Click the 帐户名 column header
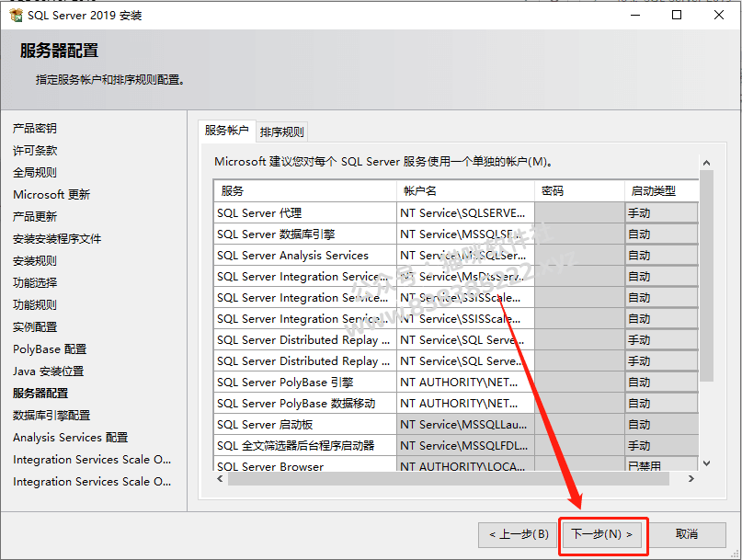 465,191
